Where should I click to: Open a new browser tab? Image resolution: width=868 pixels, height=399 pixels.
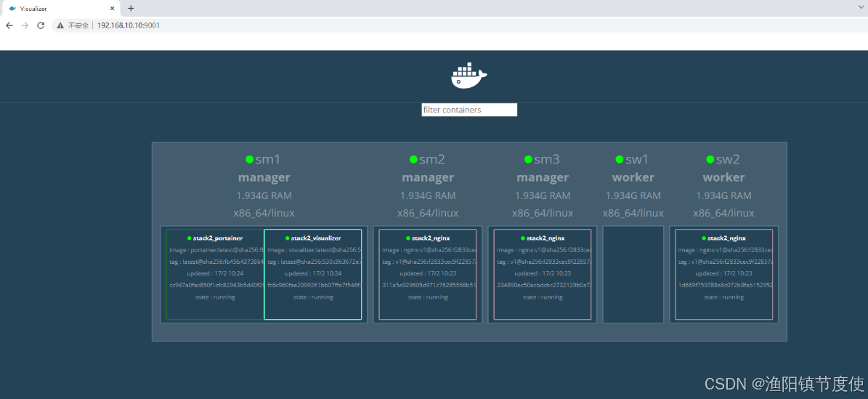131,8
